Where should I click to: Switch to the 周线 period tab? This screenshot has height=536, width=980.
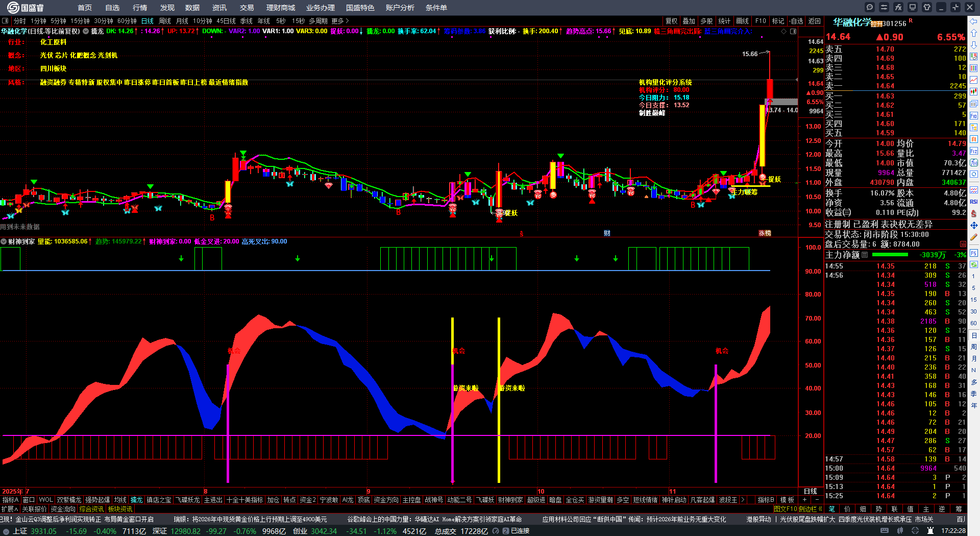point(165,21)
